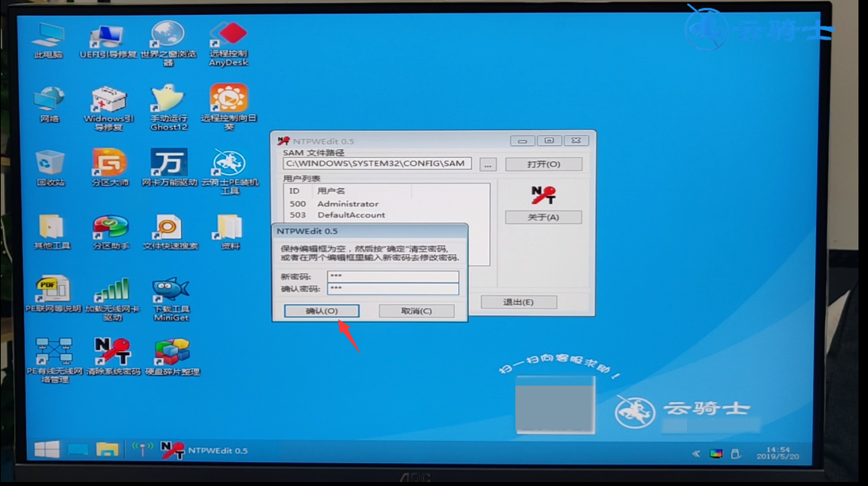The width and height of the screenshot is (868, 486).
Task: Select the 云骑士PE装机工具 icon
Action: click(x=230, y=164)
